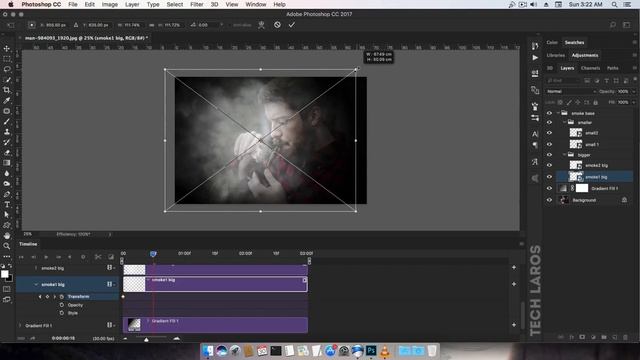Select the Rectangular Marquee tool

coord(7,59)
